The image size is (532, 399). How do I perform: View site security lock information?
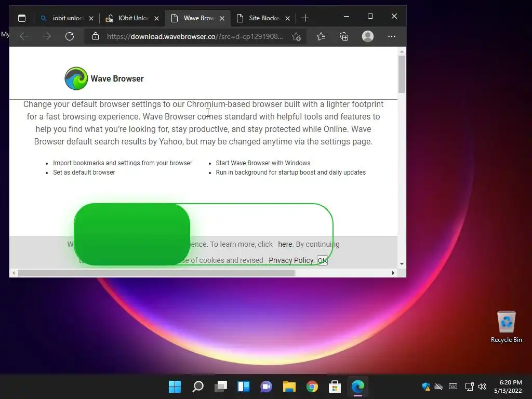(x=96, y=36)
